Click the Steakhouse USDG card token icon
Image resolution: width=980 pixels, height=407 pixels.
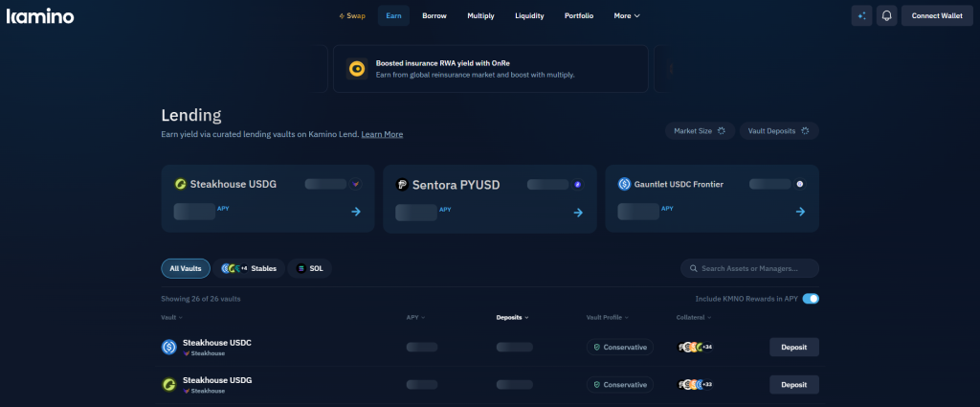181,184
